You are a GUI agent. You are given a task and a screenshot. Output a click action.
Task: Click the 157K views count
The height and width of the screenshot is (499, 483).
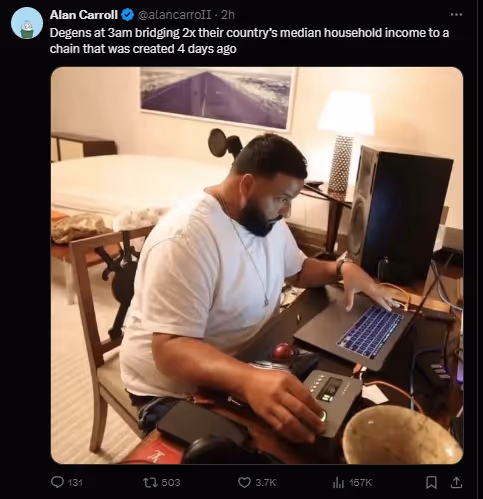tap(361, 483)
